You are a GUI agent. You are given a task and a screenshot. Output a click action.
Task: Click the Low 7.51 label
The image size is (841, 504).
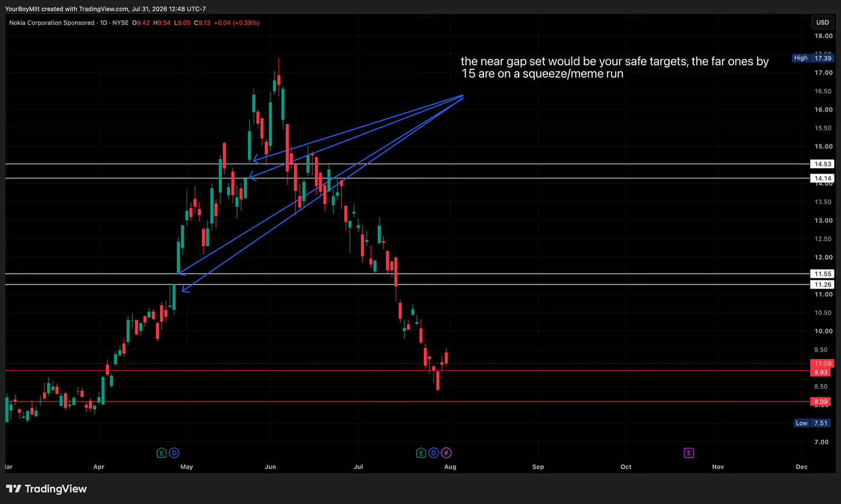(812, 423)
